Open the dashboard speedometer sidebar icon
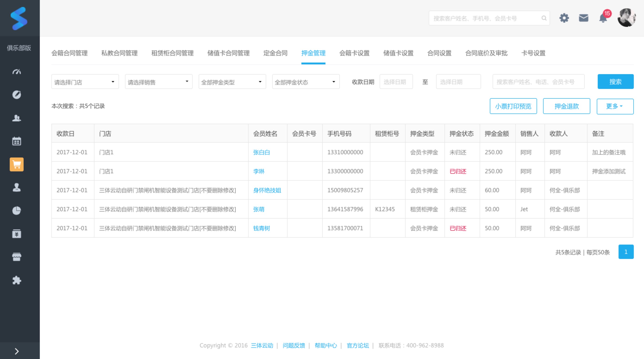The width and height of the screenshot is (644, 359). click(16, 72)
